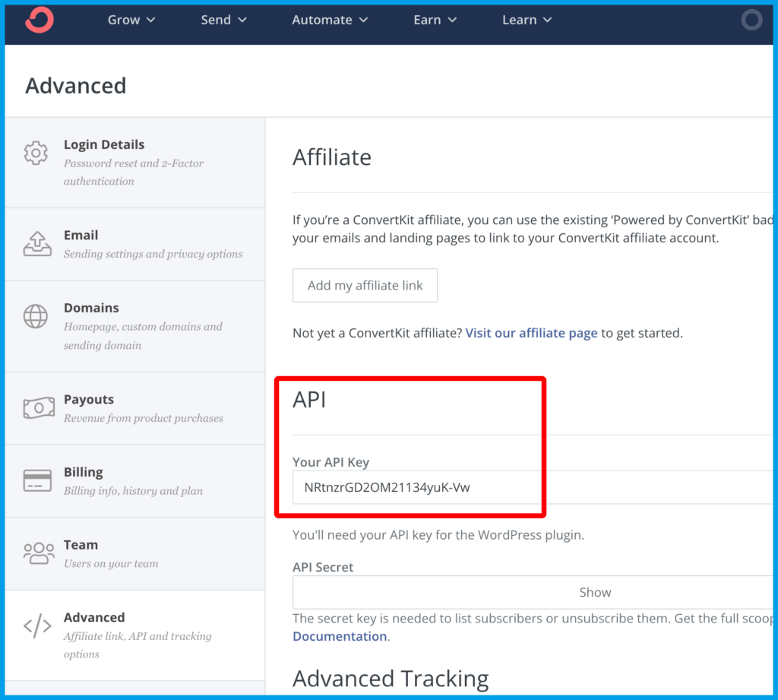The image size is (778, 700).
Task: Click the Payouts money icon
Action: [x=38, y=408]
